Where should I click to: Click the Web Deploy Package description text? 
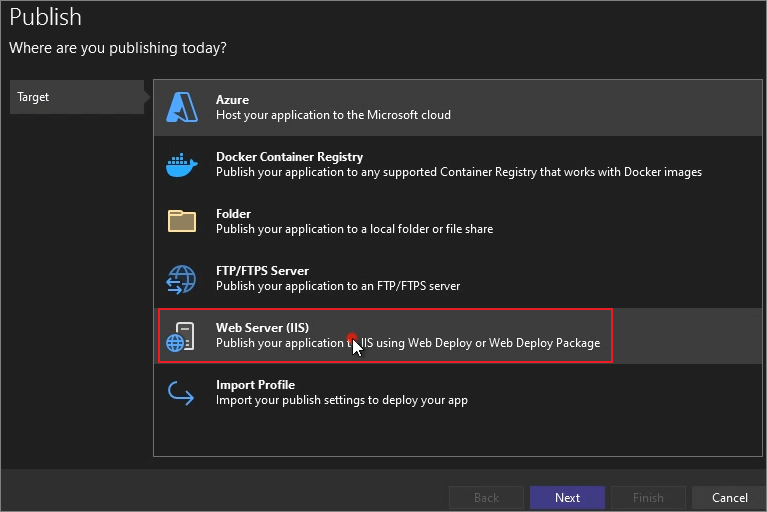point(408,343)
